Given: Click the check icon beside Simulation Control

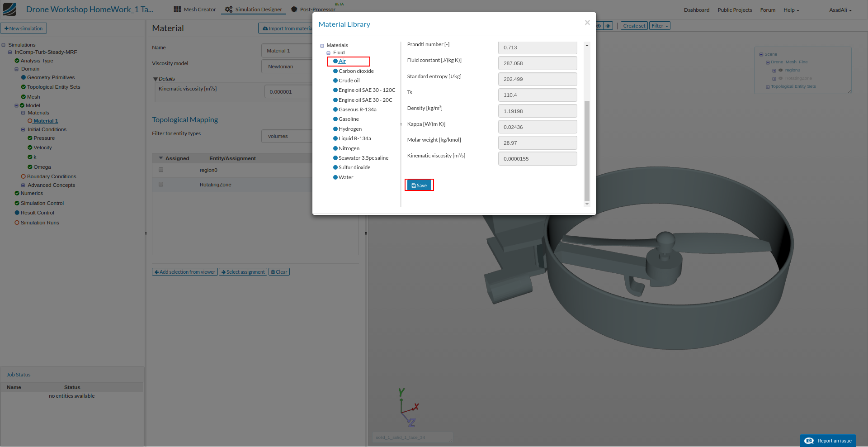Looking at the screenshot, I should click(x=17, y=203).
